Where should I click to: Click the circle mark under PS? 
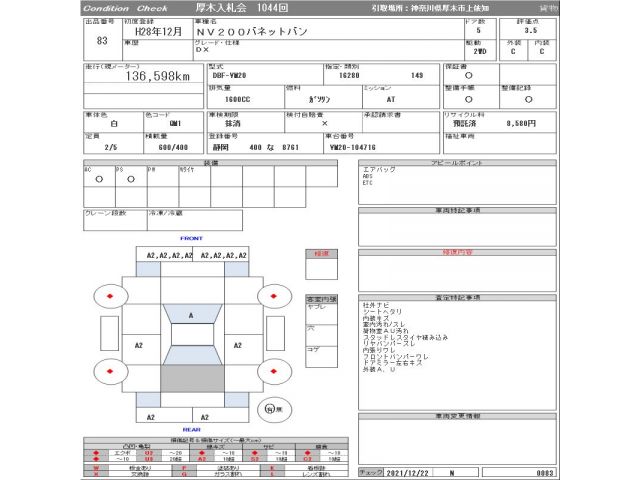(x=131, y=179)
